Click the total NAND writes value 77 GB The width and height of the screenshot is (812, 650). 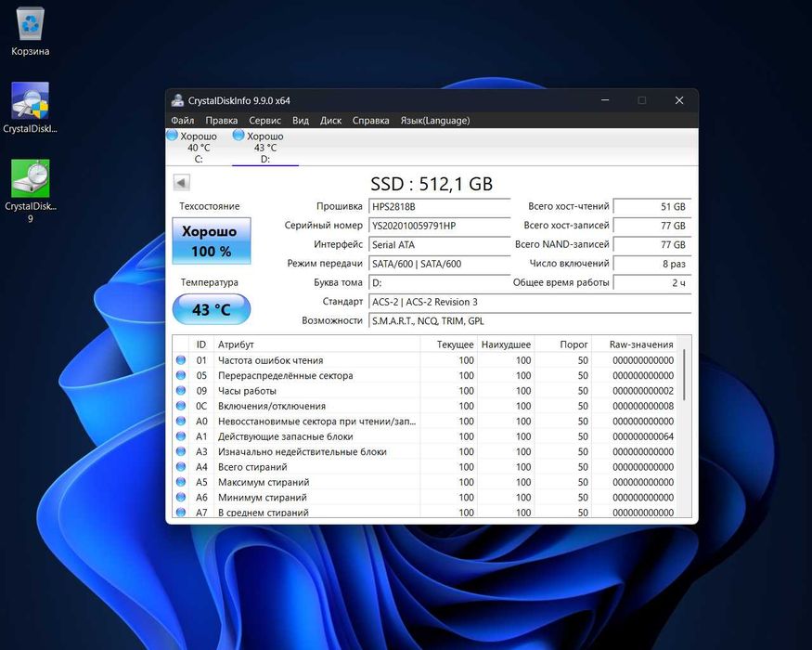pyautogui.click(x=652, y=244)
